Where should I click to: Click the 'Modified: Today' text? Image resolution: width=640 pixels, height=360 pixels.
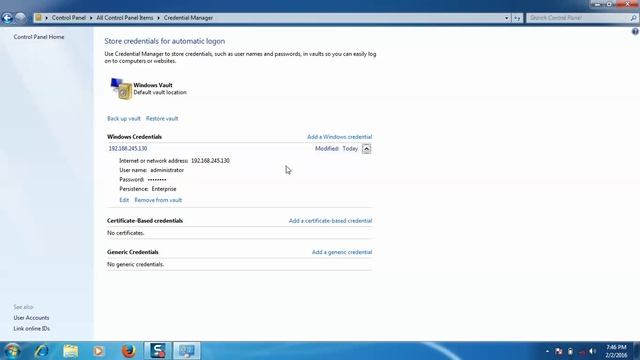coord(336,149)
